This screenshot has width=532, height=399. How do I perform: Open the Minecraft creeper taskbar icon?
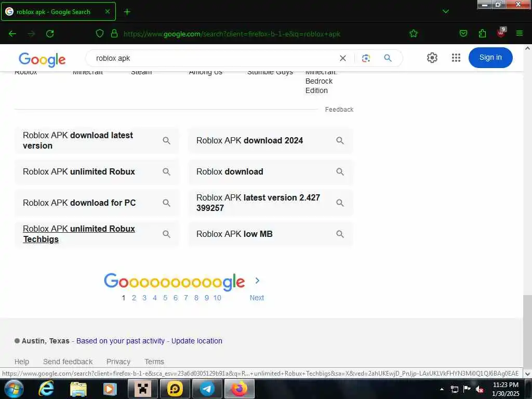click(x=143, y=389)
